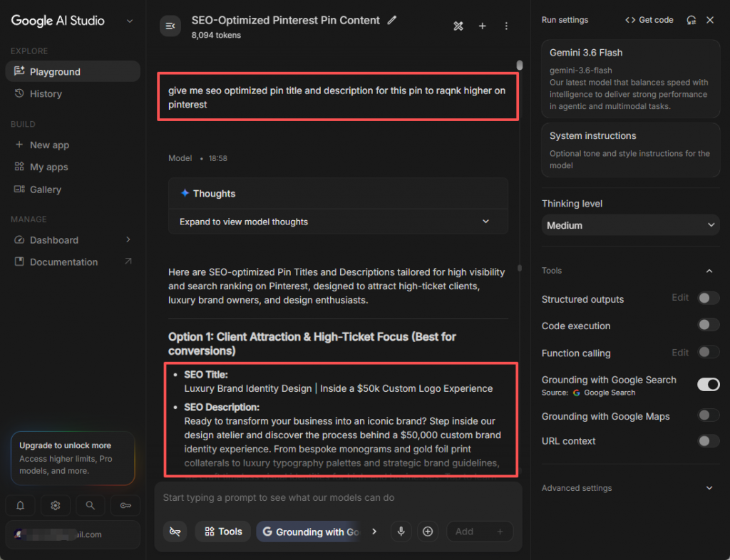Click the chat scrollbar thumb
Screen dimensions: 730x560
pos(520,66)
